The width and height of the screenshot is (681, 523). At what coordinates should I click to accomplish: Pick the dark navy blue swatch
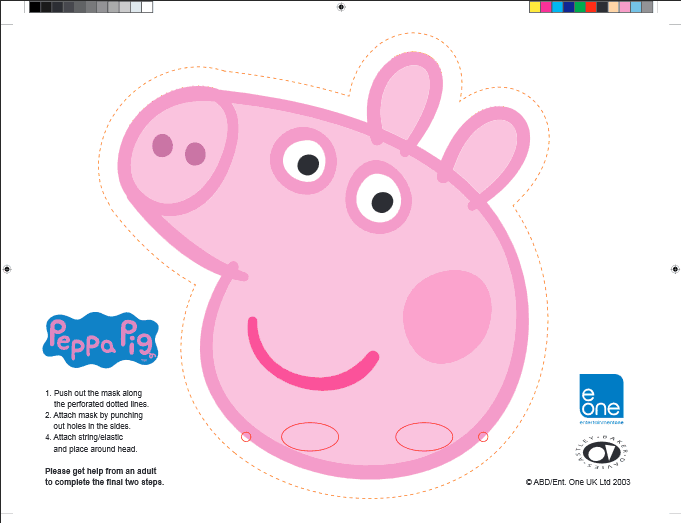pos(569,7)
